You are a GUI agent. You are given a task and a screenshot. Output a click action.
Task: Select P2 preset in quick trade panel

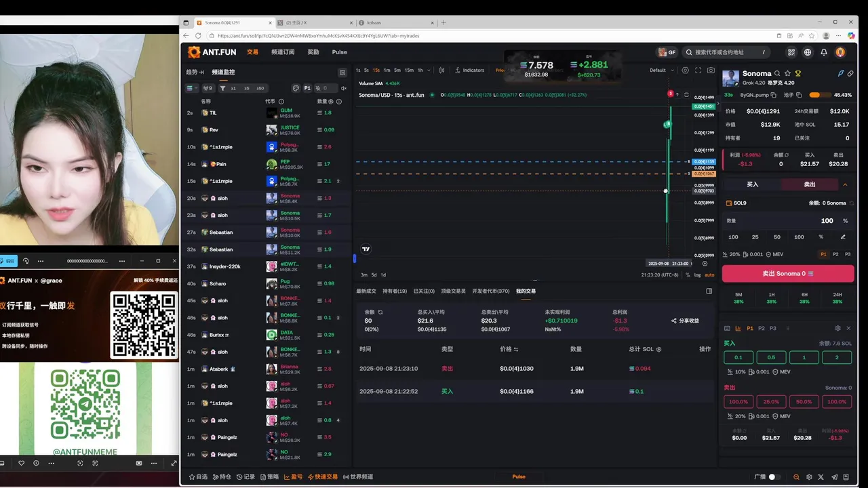[761, 328]
